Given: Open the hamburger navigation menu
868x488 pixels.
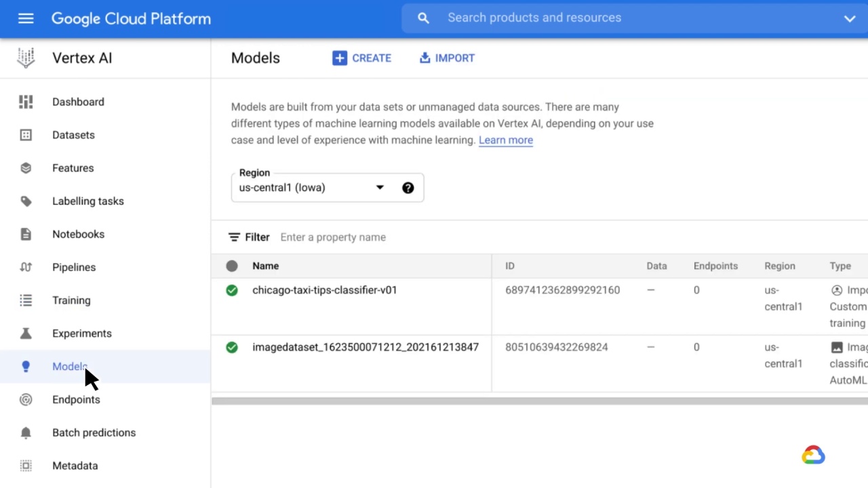Looking at the screenshot, I should click(26, 18).
